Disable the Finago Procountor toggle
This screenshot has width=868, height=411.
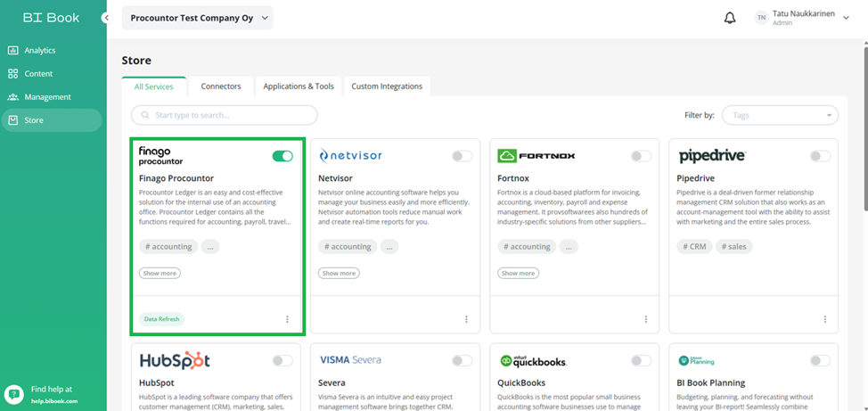pyautogui.click(x=283, y=156)
